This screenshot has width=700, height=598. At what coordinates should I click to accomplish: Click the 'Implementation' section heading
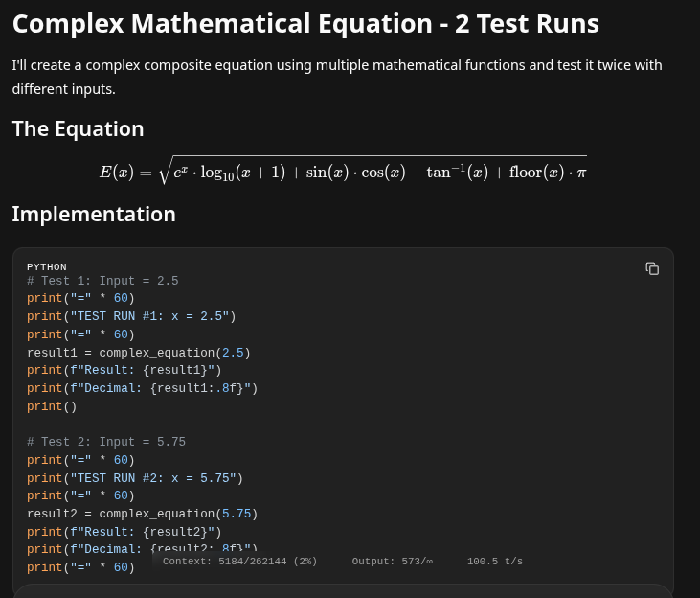tap(94, 214)
